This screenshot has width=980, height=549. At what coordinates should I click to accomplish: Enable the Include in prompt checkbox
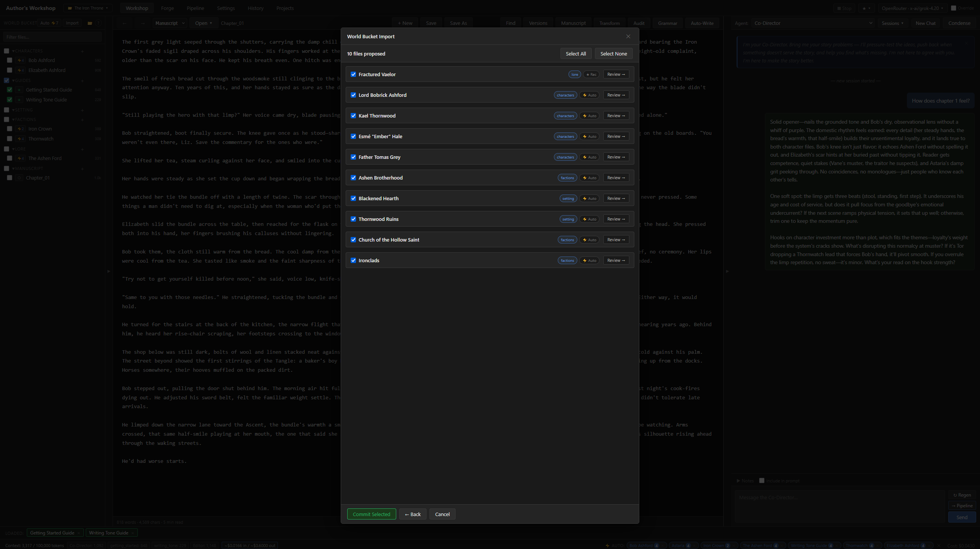[762, 481]
